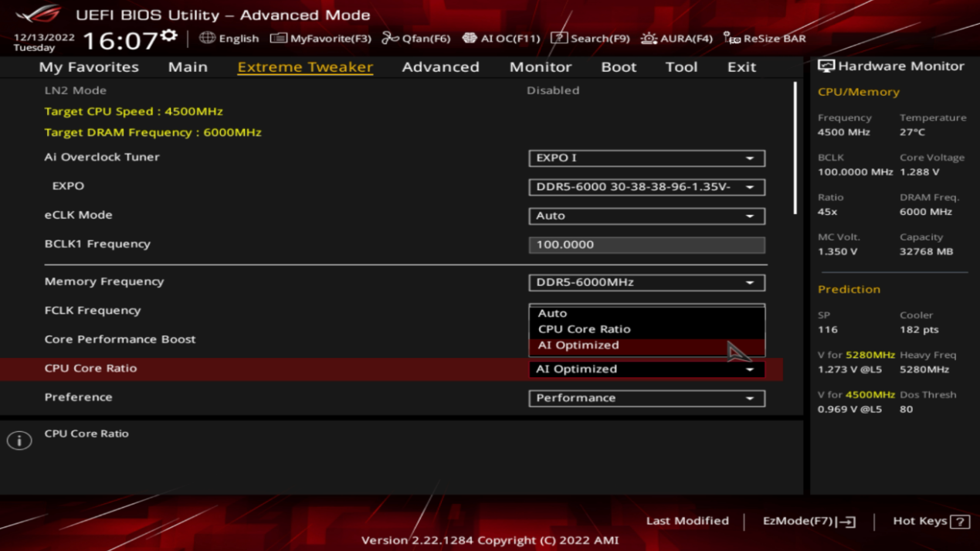Switch to the Monitor tab

pos(540,67)
